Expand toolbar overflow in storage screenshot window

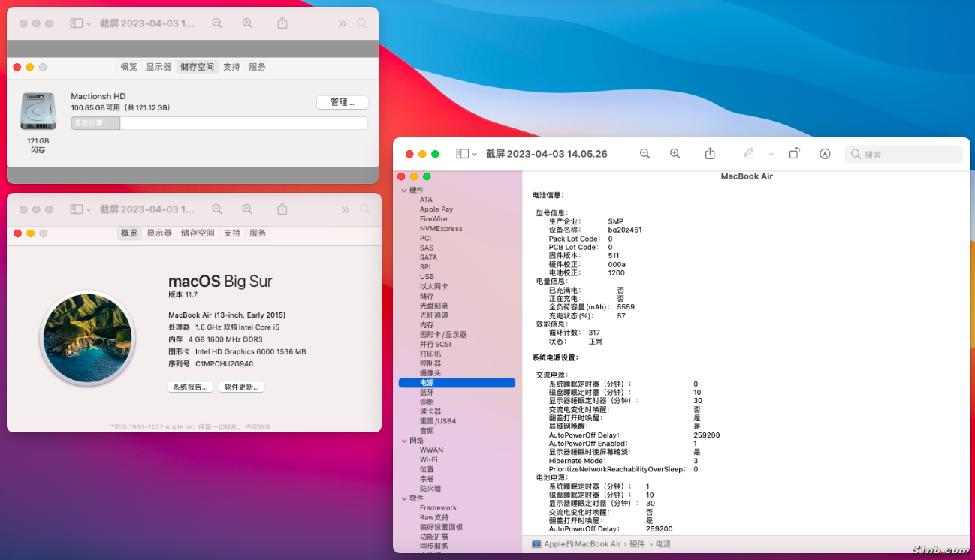(343, 23)
